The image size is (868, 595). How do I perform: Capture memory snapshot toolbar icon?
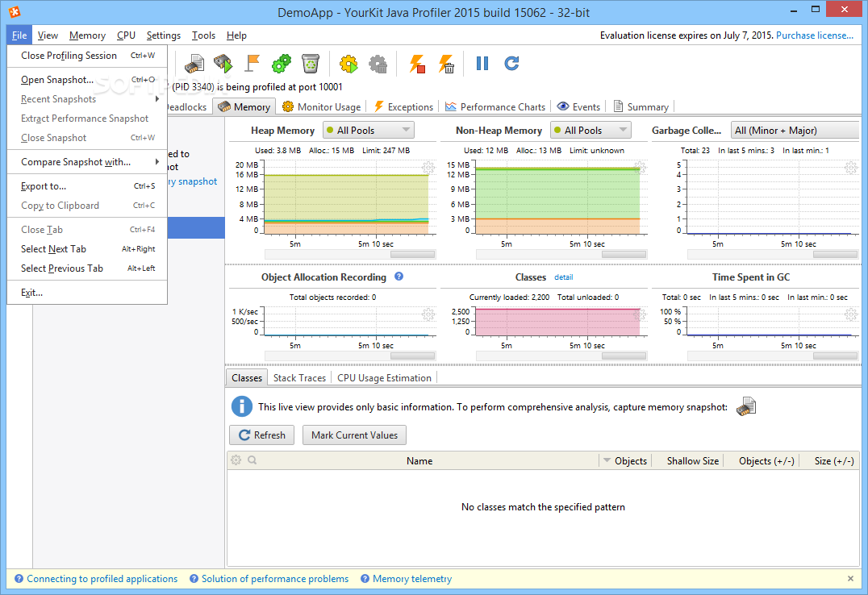pyautogui.click(x=194, y=64)
